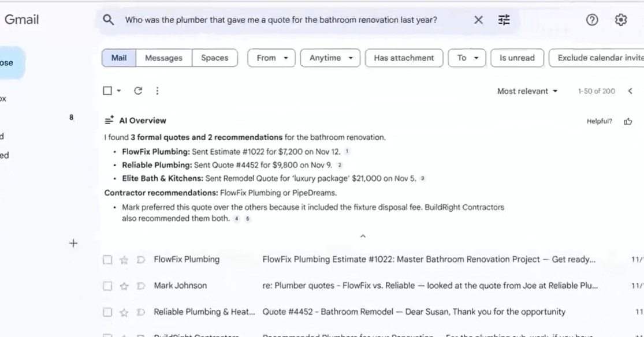Open the Support help icon

pyautogui.click(x=592, y=20)
